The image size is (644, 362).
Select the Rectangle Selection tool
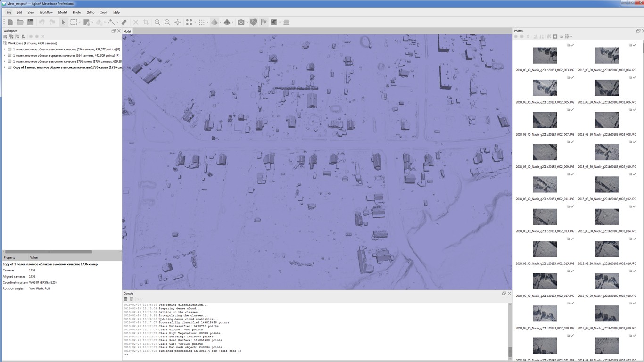click(74, 22)
